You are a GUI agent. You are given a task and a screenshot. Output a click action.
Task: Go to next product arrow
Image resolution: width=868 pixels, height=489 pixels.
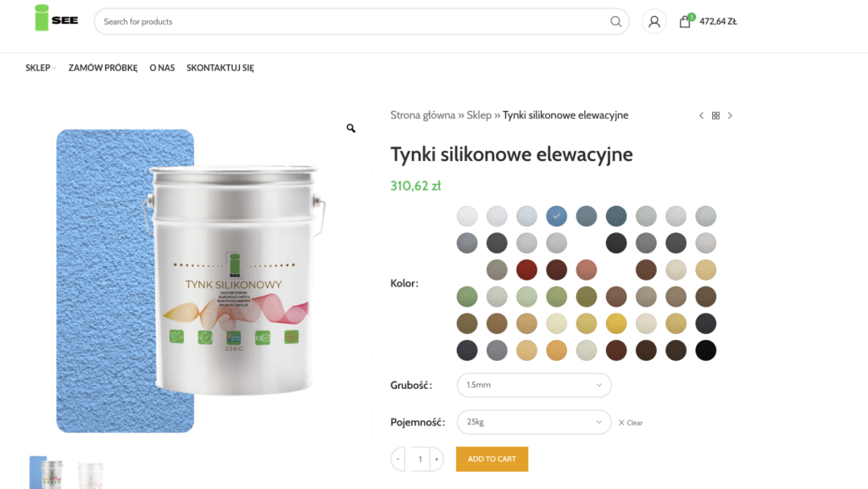tap(730, 115)
